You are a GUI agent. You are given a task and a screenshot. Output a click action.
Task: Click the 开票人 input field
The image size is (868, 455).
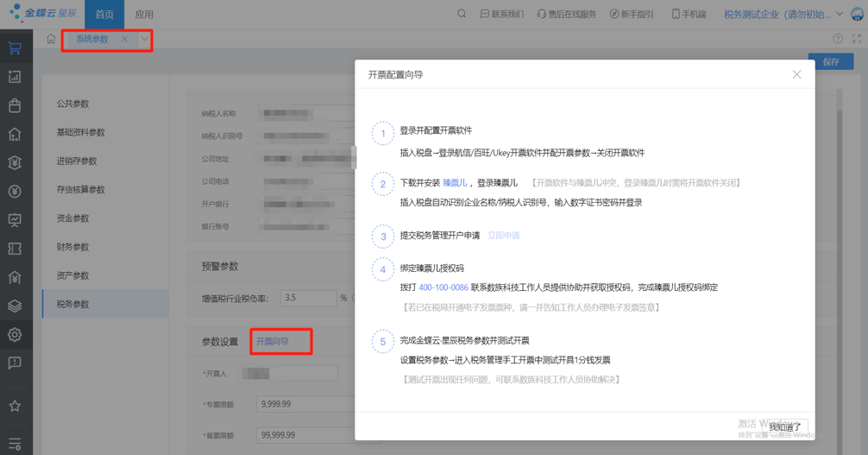pyautogui.click(x=290, y=374)
